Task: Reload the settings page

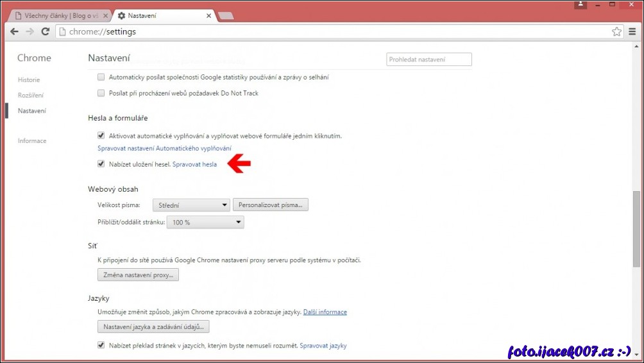Action: point(46,31)
